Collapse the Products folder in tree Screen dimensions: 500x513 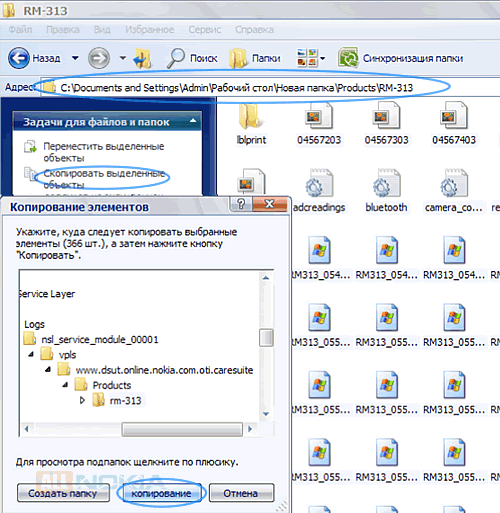click(x=66, y=385)
